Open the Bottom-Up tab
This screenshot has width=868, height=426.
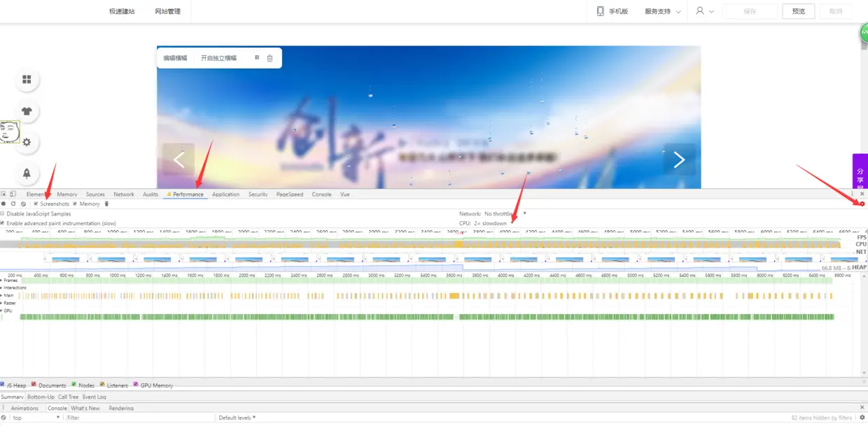[x=41, y=397]
